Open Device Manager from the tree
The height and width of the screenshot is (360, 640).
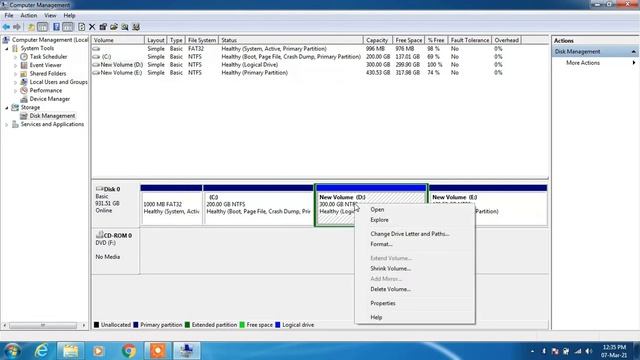click(x=49, y=99)
